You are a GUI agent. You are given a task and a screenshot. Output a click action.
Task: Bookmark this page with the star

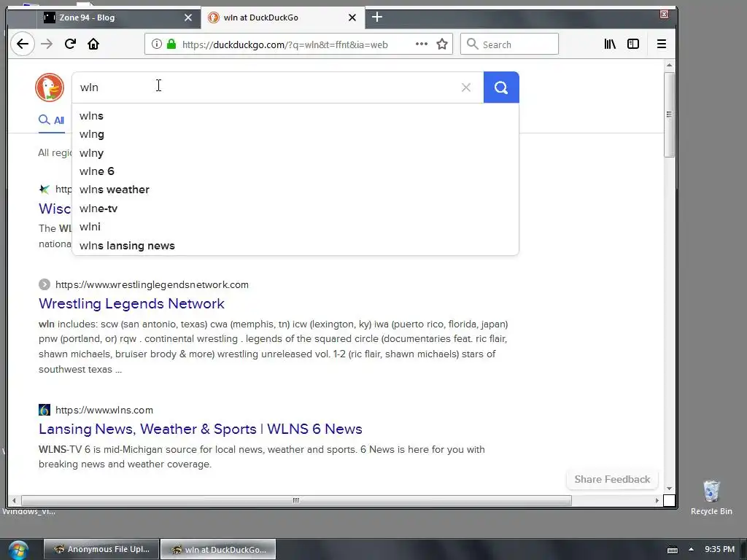pos(442,44)
